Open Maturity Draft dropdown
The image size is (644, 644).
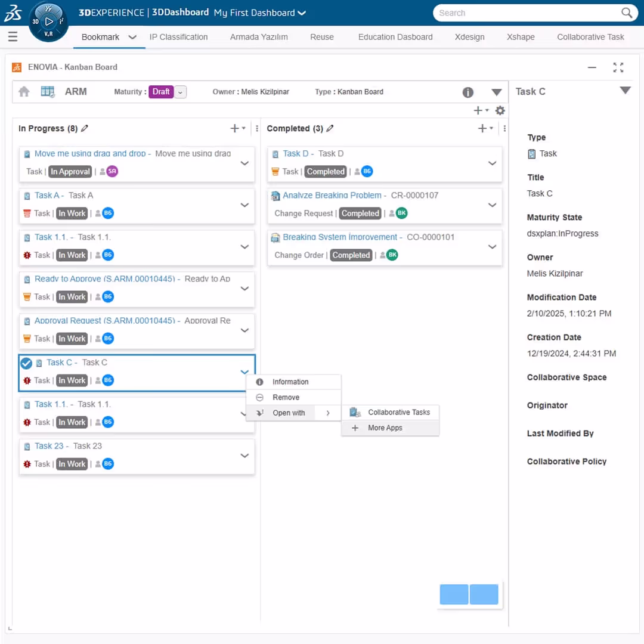pyautogui.click(x=180, y=92)
